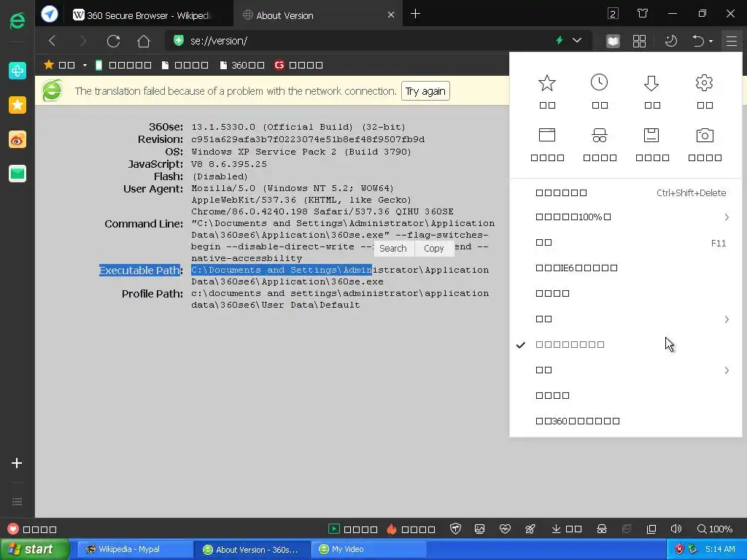Click the green play video icon in status bar

(x=334, y=529)
